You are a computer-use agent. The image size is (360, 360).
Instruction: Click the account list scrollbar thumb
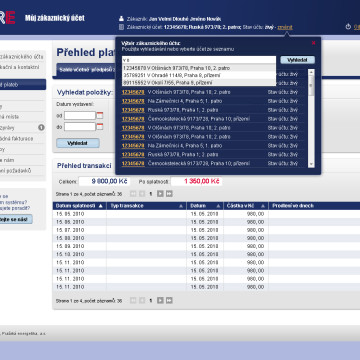(x=311, y=85)
